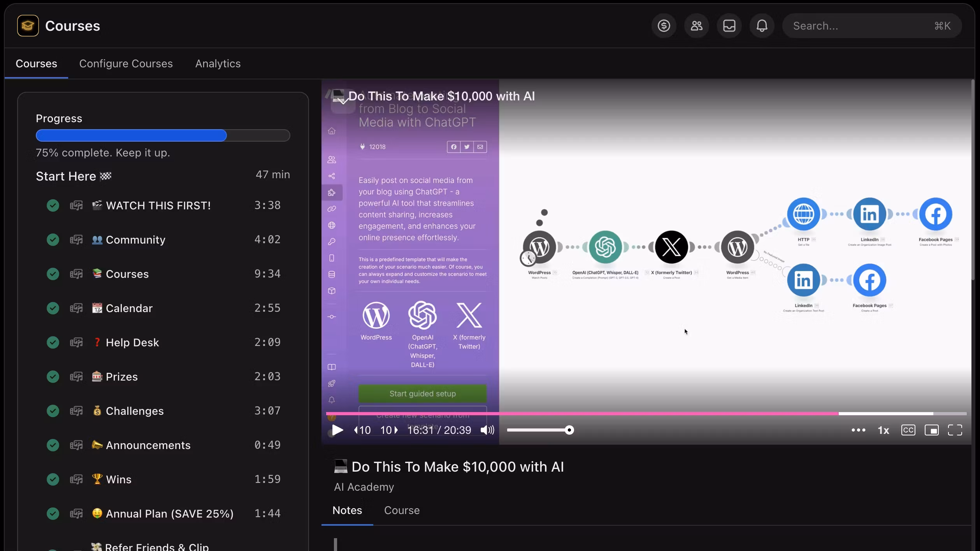Screen dimensions: 980x551
Task: Open the Help Desk lesson
Action: click(x=132, y=342)
